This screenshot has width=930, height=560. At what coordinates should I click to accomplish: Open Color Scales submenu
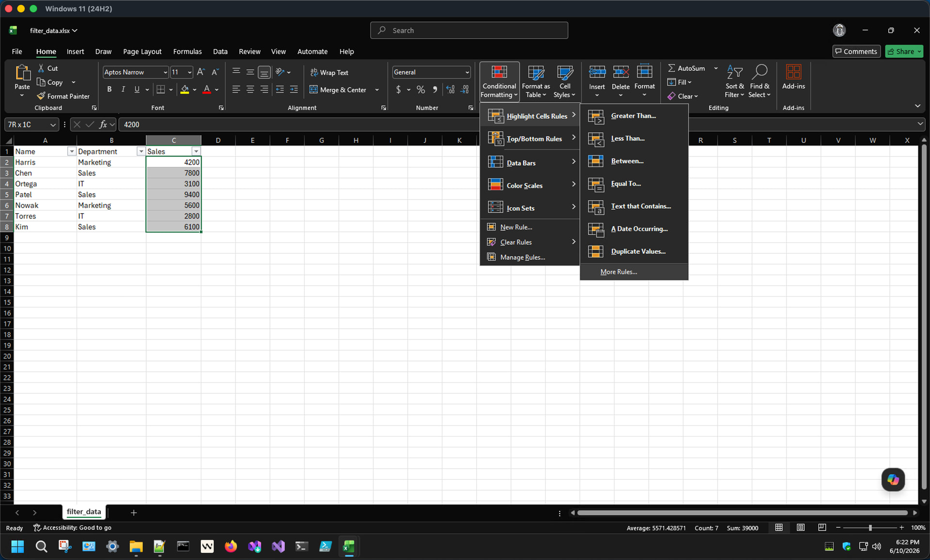coord(530,186)
